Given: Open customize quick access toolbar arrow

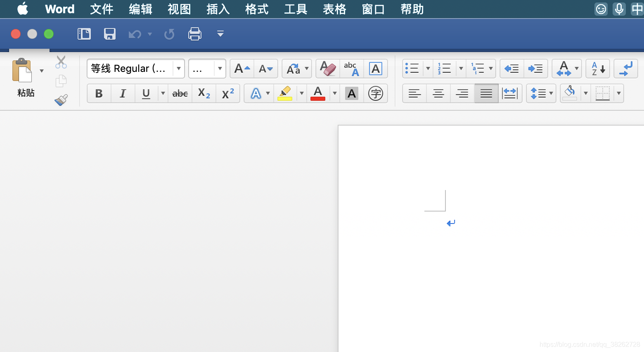Looking at the screenshot, I should pyautogui.click(x=220, y=34).
